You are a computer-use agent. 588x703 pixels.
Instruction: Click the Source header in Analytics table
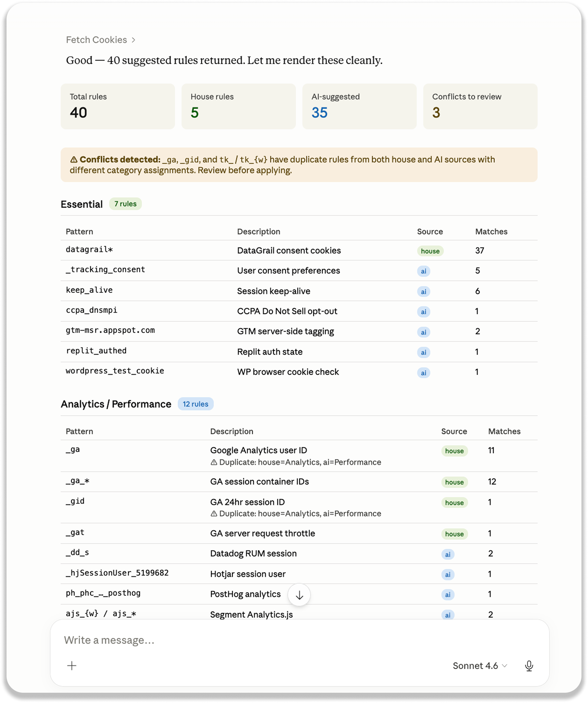click(x=454, y=432)
